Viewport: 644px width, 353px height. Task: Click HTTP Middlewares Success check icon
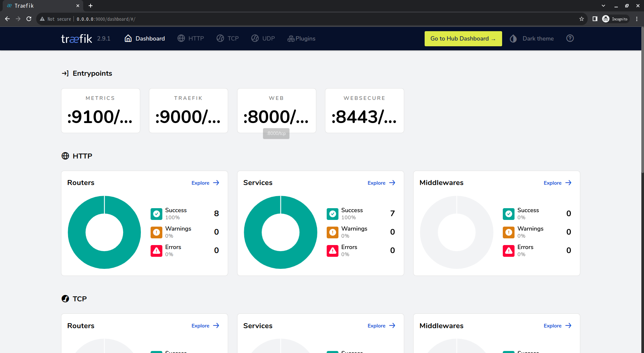(508, 214)
